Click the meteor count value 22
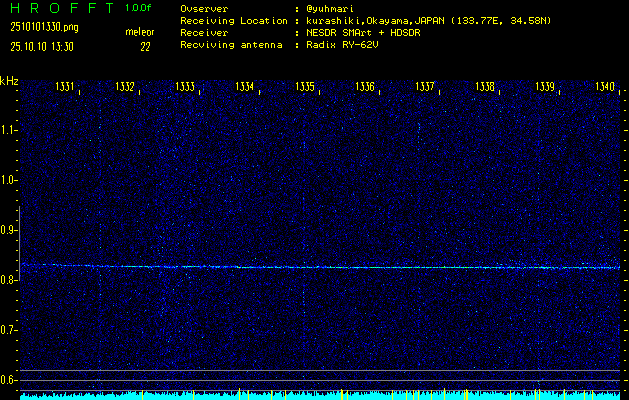 (x=145, y=46)
